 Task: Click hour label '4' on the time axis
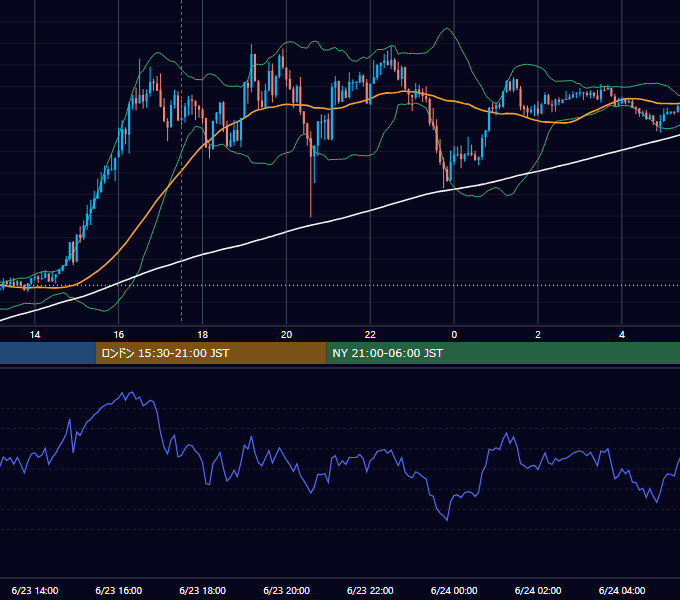tap(622, 335)
